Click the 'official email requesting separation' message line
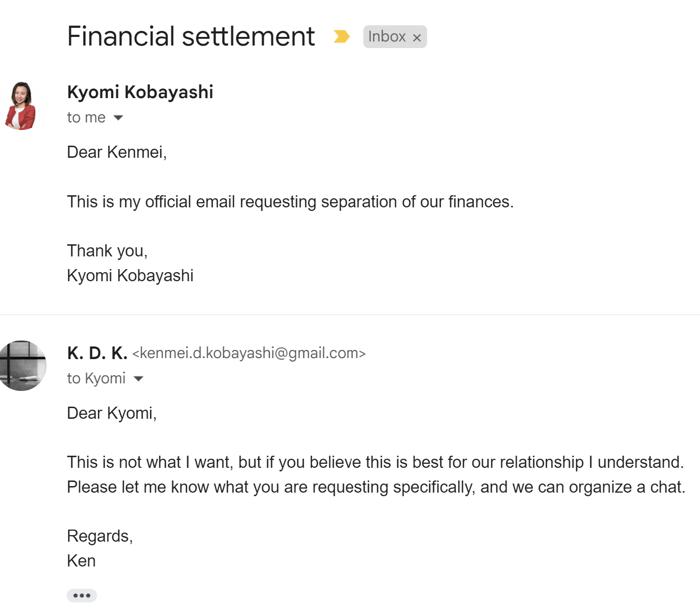This screenshot has height=612, width=700. (x=290, y=202)
